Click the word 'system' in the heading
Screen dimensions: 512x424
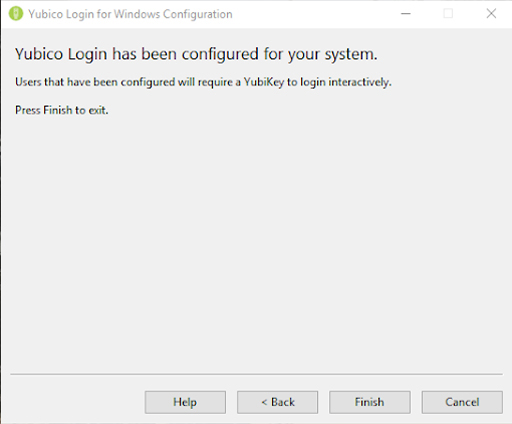349,55
